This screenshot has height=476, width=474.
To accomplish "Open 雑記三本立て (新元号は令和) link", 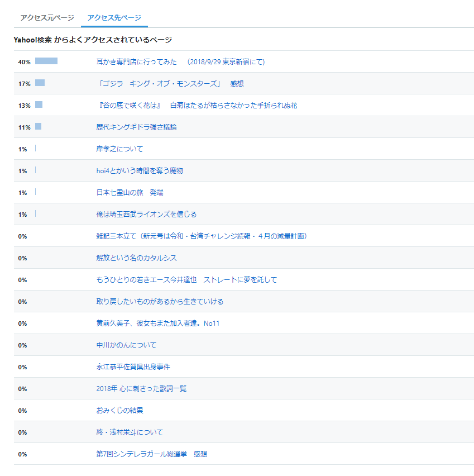I will click(202, 236).
